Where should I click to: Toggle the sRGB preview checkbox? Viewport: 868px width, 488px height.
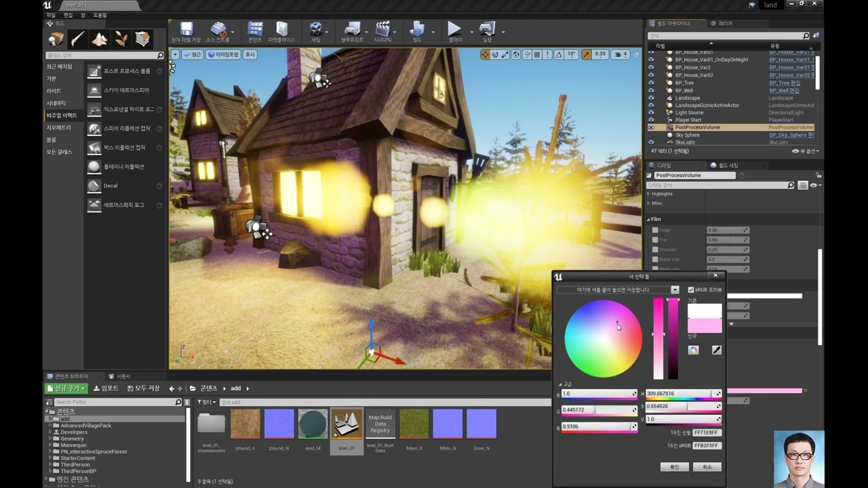tap(691, 290)
